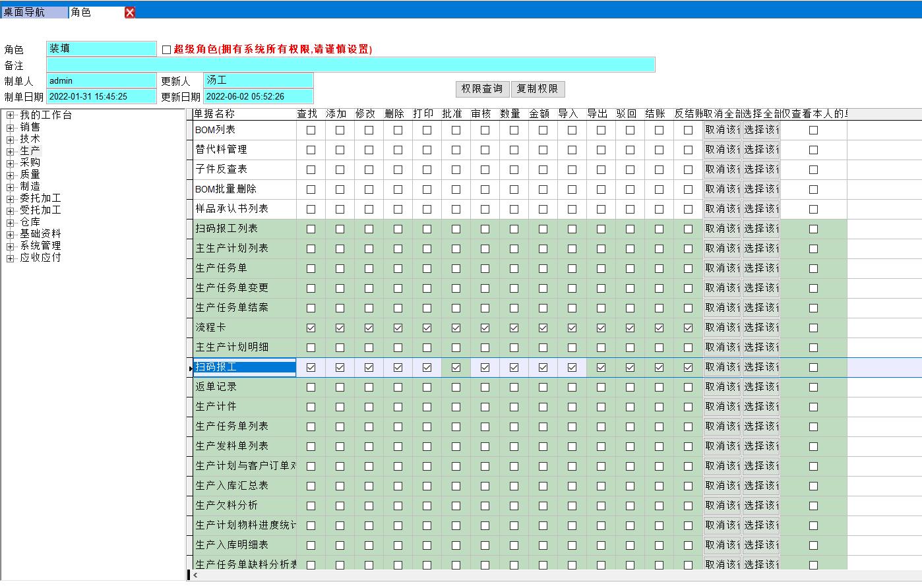Viewport: 922px width, 588px height.
Task: Close the 角色 tab with red X
Action: tap(130, 13)
